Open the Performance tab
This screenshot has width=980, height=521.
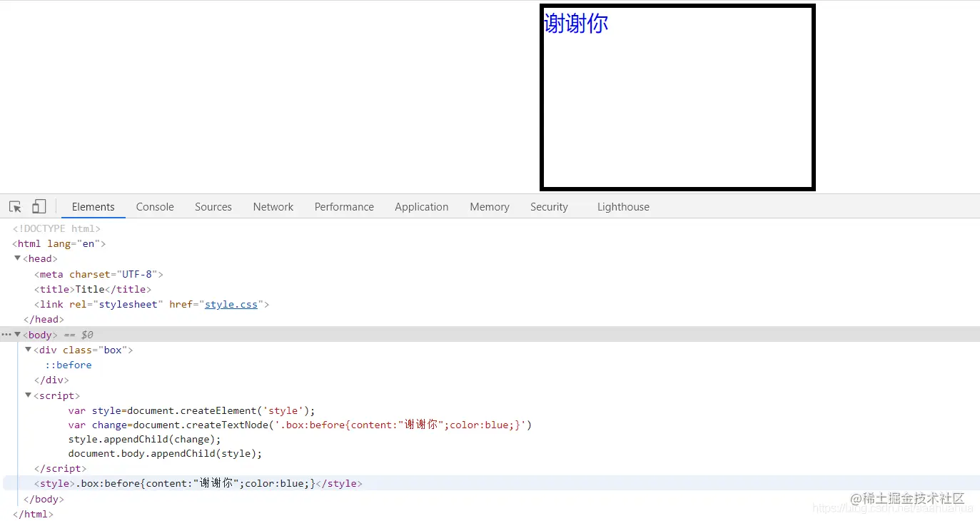tap(344, 207)
